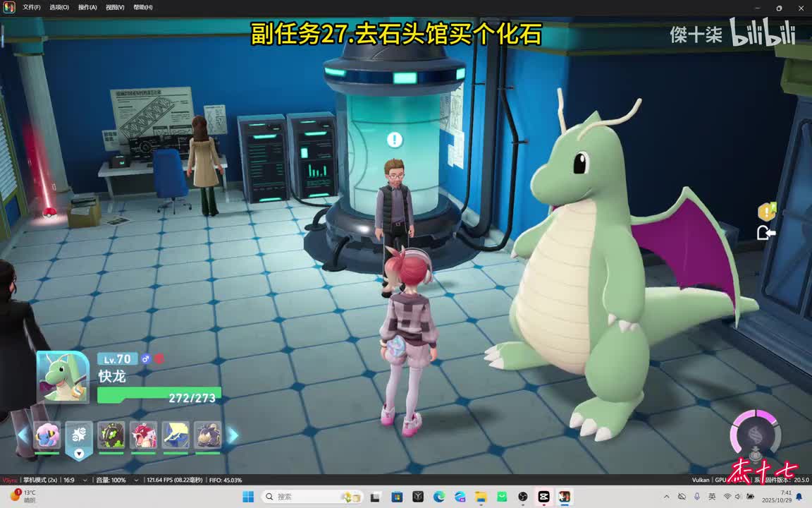Screen dimensions: 812x508
Task: Open the 16:9 aspect ratio dropdown
Action: (75, 480)
